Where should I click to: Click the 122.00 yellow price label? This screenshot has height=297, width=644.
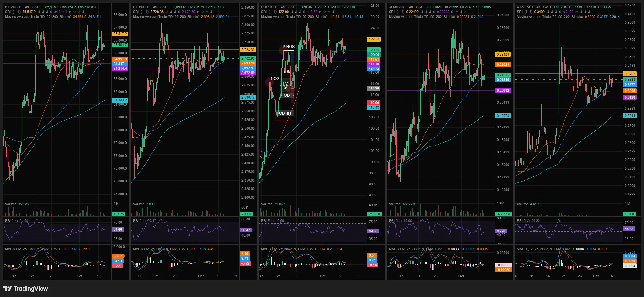pyautogui.click(x=374, y=39)
